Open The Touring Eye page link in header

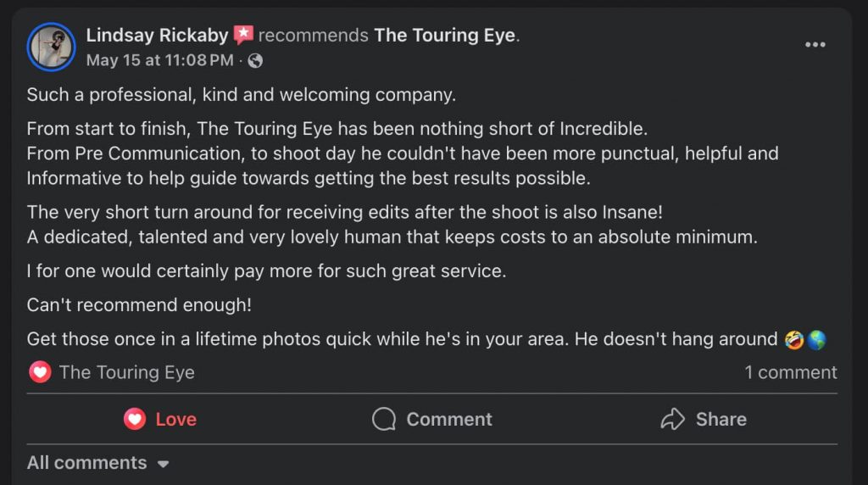tap(445, 36)
